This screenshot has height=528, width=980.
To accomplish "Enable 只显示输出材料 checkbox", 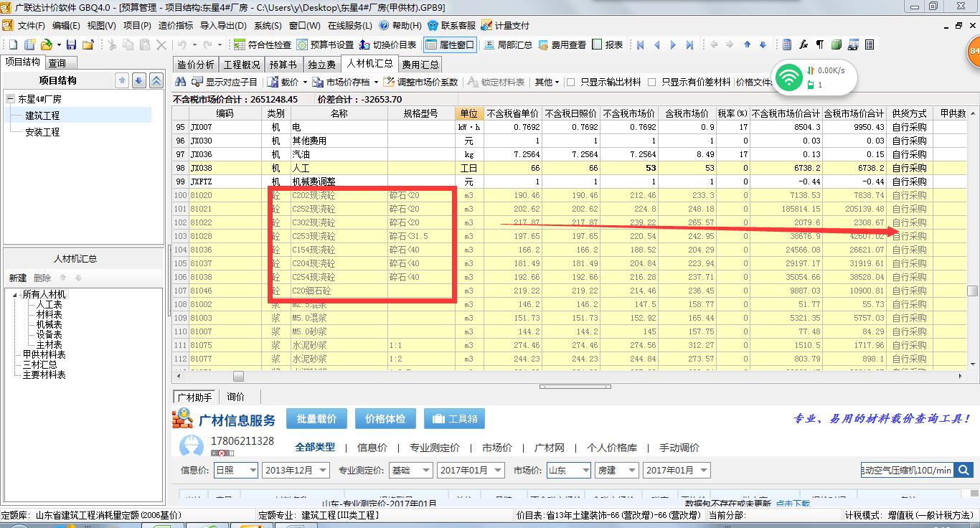I will pos(571,82).
